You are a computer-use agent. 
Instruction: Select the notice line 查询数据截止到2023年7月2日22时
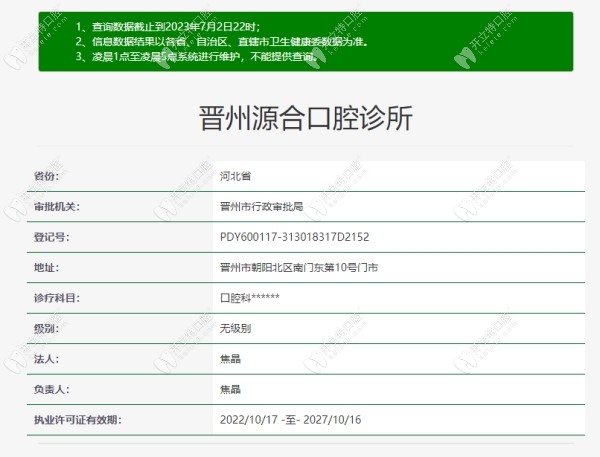tap(168, 26)
